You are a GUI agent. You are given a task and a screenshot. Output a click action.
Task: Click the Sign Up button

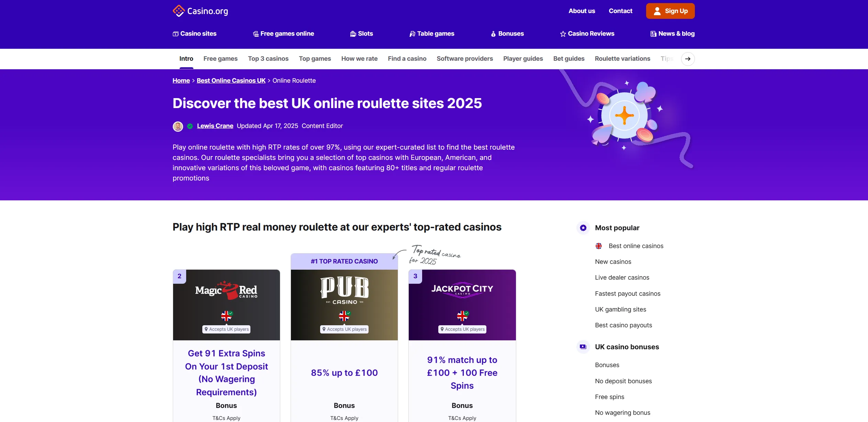(x=670, y=11)
